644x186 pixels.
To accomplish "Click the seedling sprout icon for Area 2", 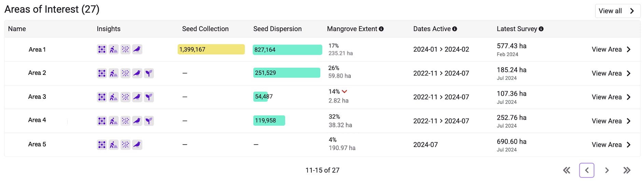I will pyautogui.click(x=149, y=73).
